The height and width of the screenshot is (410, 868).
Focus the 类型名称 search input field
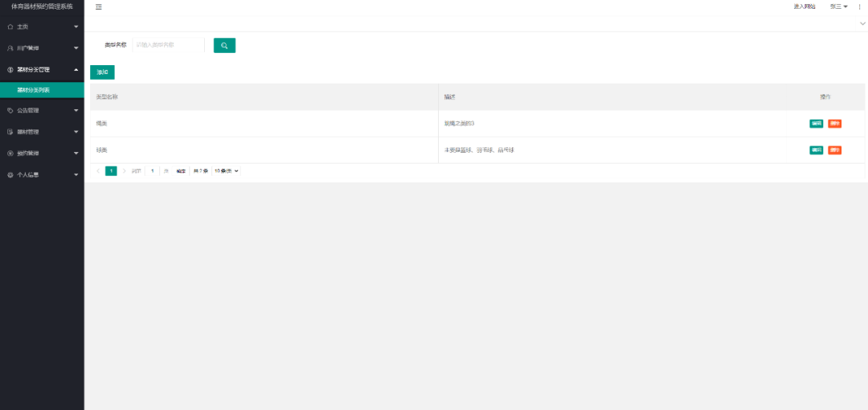tap(167, 45)
